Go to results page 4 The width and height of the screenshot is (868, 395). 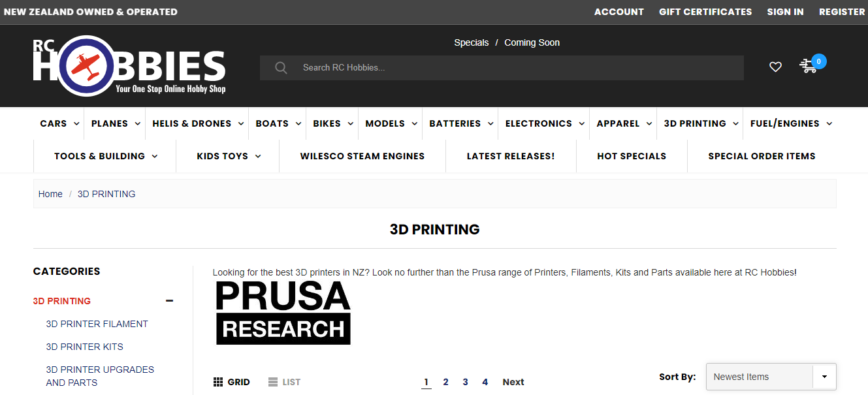tap(485, 382)
